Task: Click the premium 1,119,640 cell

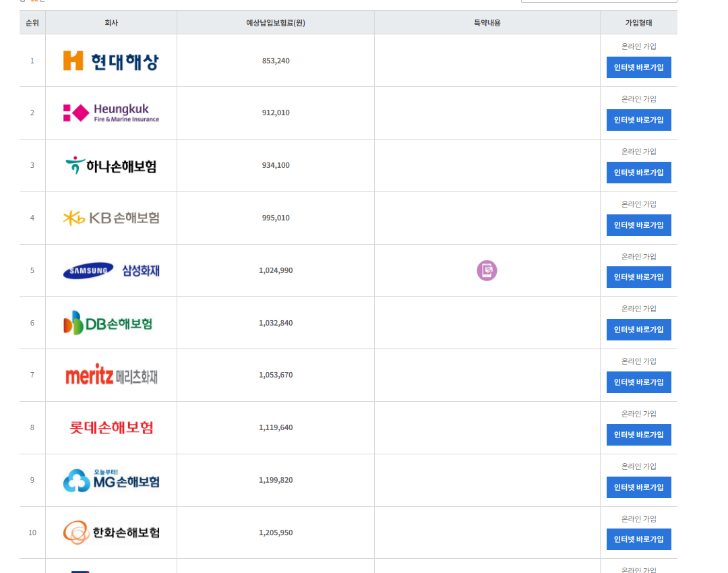Action: point(275,427)
